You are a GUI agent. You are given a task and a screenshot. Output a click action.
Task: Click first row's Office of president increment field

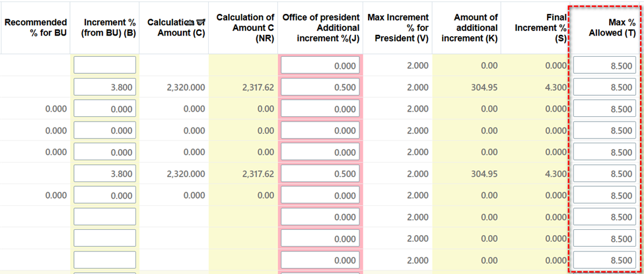[x=320, y=65]
